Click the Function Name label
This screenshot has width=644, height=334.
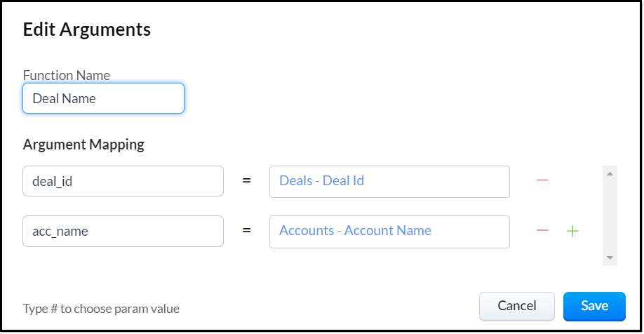(x=67, y=75)
